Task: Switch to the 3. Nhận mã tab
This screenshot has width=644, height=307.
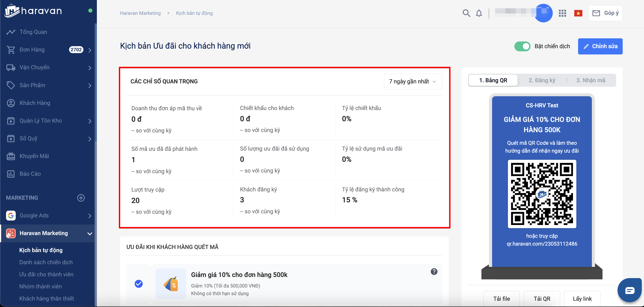Action: tap(590, 80)
